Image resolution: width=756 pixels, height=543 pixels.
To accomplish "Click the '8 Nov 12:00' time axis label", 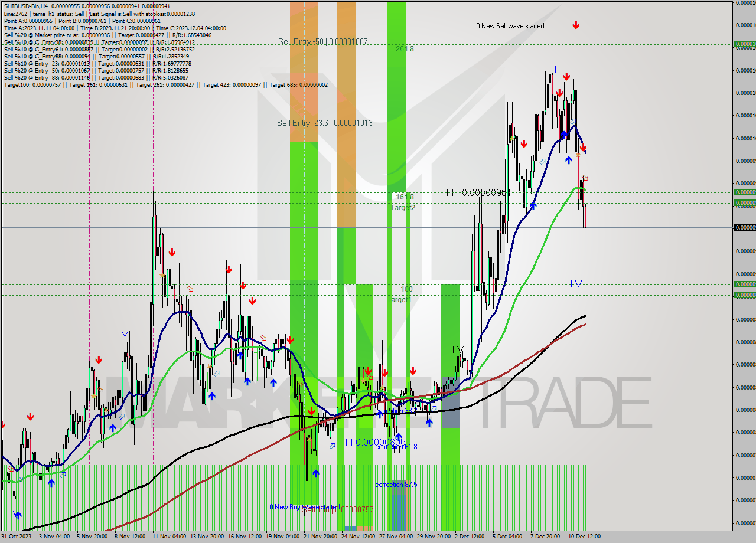I will 129,537.
